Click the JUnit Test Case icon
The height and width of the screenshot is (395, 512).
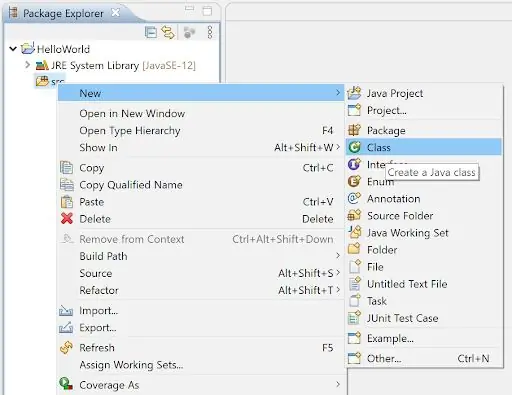click(354, 318)
